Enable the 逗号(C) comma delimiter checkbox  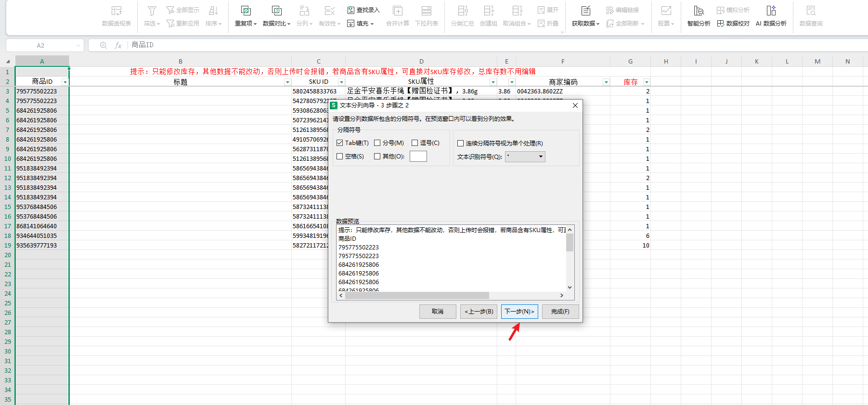pos(415,143)
